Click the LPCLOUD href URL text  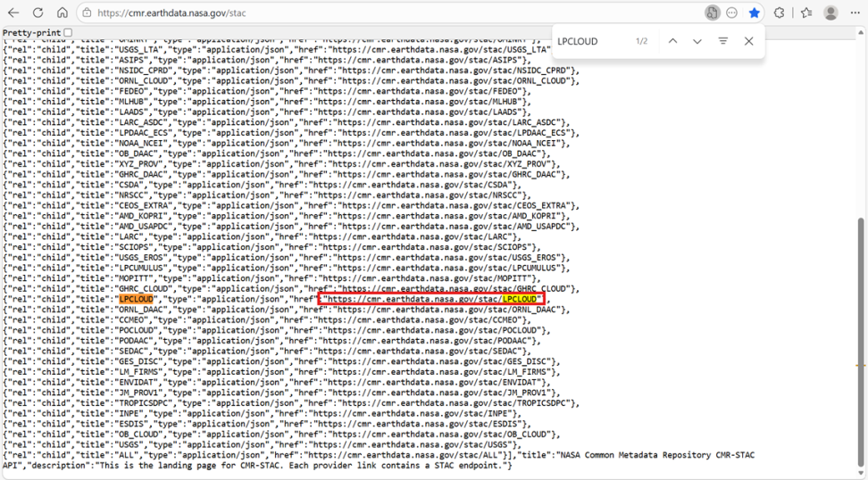[x=432, y=299]
